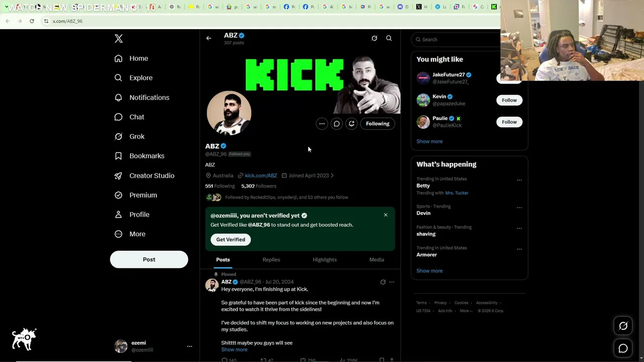Expand the Joined April 2023 details
The width and height of the screenshot is (644, 362).
pos(307,175)
